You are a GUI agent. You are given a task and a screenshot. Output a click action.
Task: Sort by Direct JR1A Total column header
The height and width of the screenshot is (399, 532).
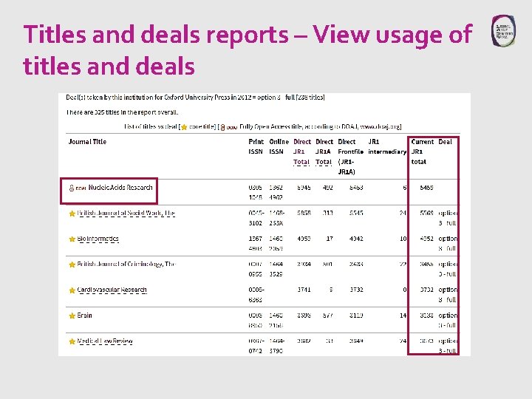pyautogui.click(x=324, y=151)
